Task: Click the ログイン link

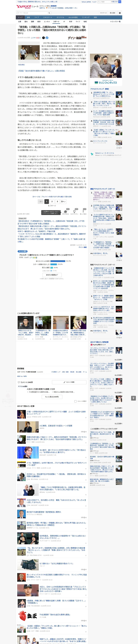Action: click(x=42, y=8)
